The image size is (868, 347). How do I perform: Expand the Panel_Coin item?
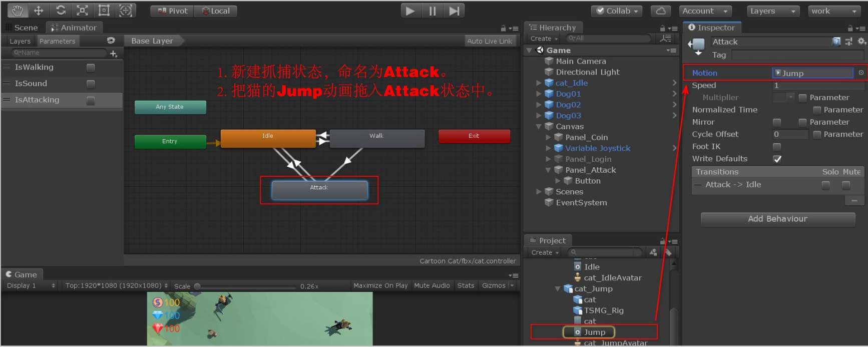point(548,138)
